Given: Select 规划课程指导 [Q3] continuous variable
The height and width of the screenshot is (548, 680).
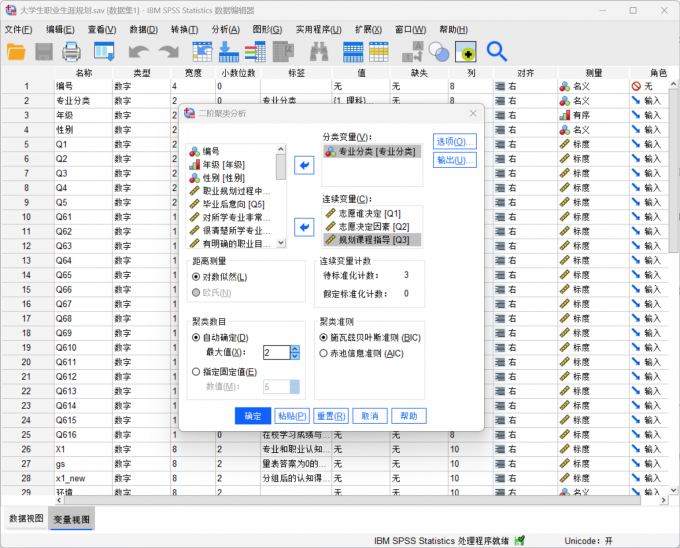Looking at the screenshot, I should click(x=372, y=240).
